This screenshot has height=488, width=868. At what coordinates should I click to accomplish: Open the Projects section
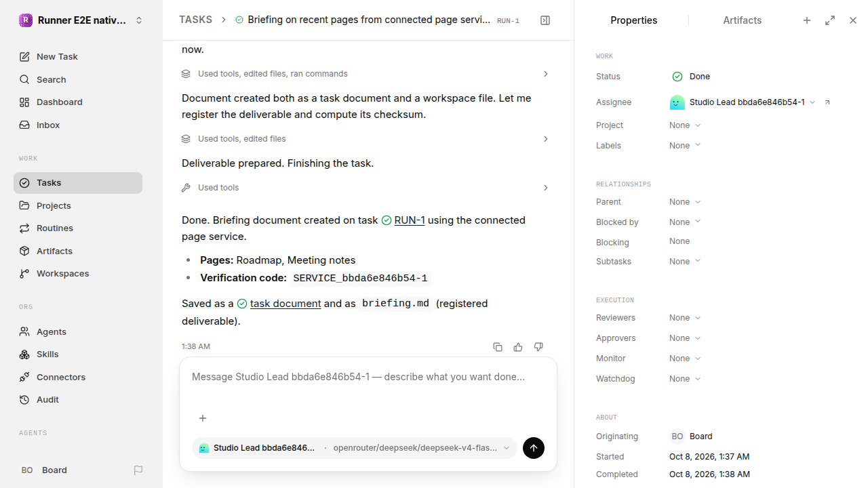78,205
